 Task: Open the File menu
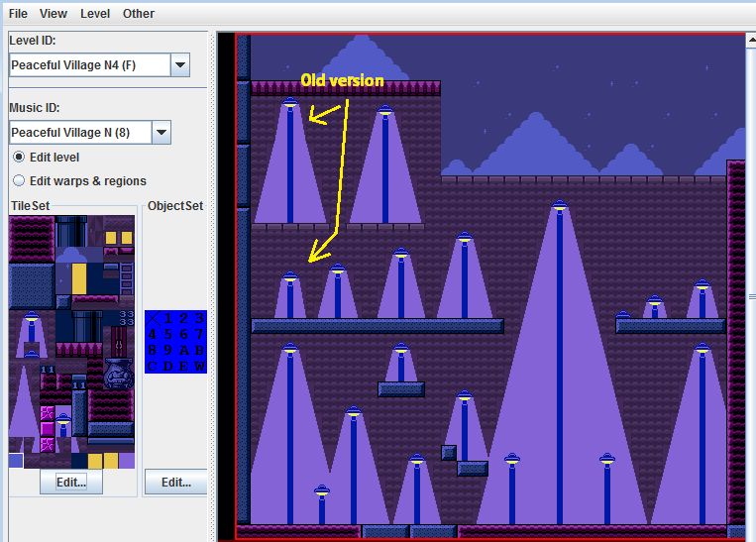pyautogui.click(x=18, y=14)
